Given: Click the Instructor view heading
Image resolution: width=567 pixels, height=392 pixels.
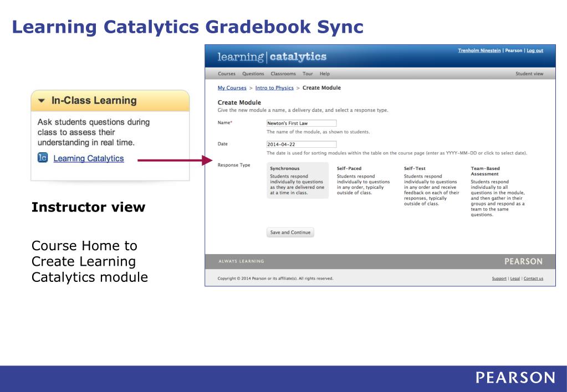Looking at the screenshot, I should (x=88, y=207).
